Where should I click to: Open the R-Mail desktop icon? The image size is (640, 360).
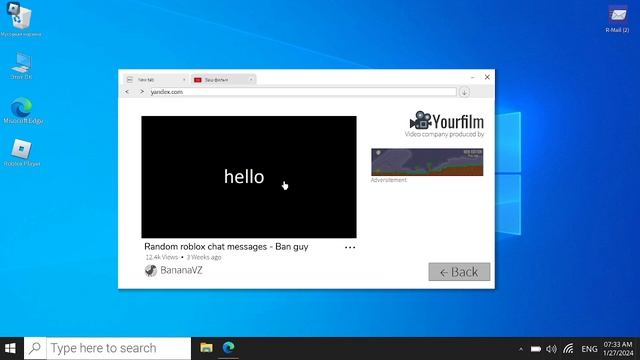coord(617,19)
